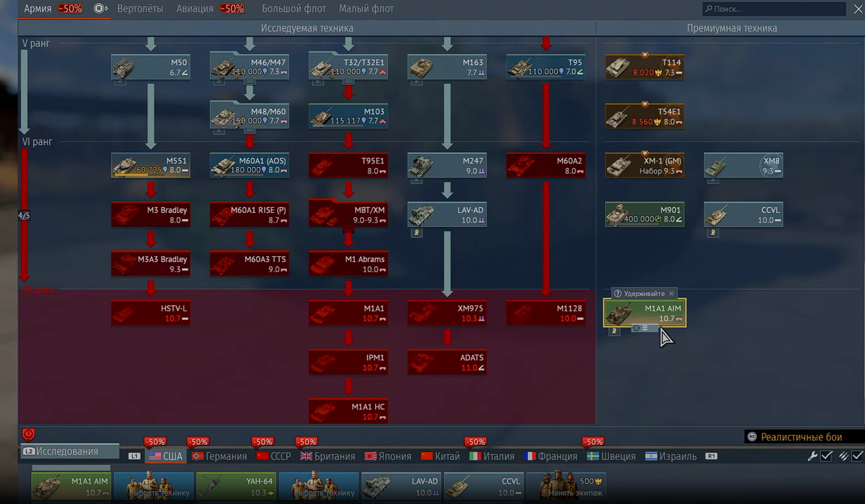Select the locked ADATS card
The height and width of the screenshot is (504, 865).
tap(447, 362)
